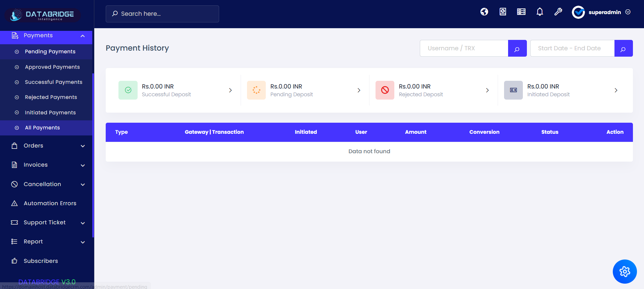The height and width of the screenshot is (289, 644).
Task: Click the Initiated Deposit money icon
Action: pyautogui.click(x=513, y=90)
